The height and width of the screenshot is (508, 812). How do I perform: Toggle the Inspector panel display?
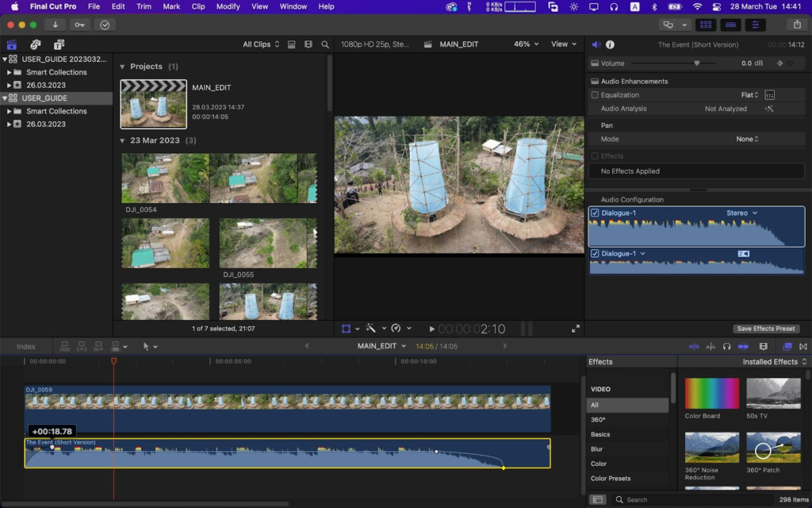(756, 25)
